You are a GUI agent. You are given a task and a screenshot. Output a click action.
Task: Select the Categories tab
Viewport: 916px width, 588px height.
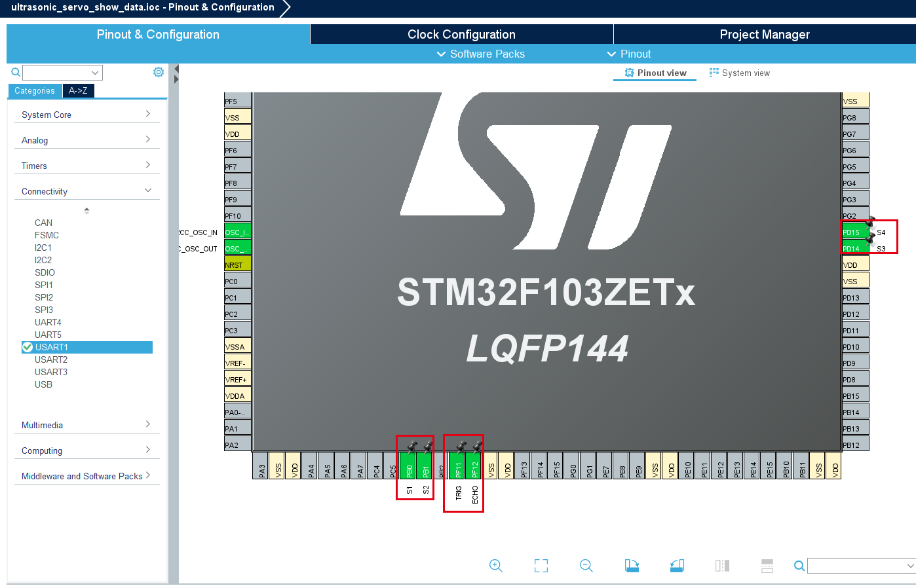[x=35, y=90]
